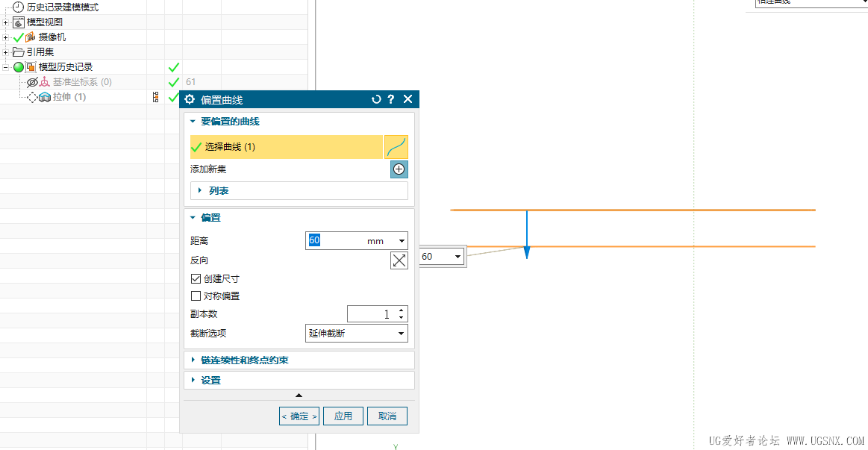Click the green check mark beside 摄像机
Viewport: 868px width, 450px height.
[18, 37]
